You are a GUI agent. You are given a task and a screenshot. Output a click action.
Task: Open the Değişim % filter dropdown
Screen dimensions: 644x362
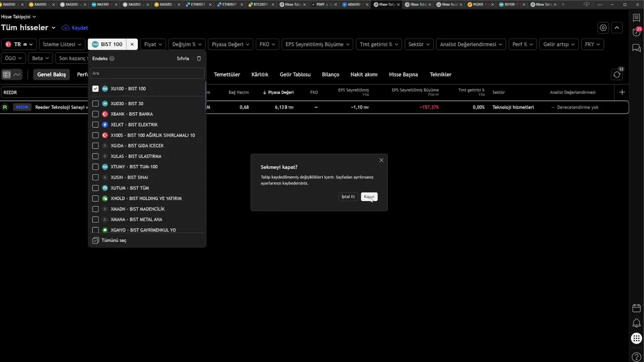click(187, 44)
